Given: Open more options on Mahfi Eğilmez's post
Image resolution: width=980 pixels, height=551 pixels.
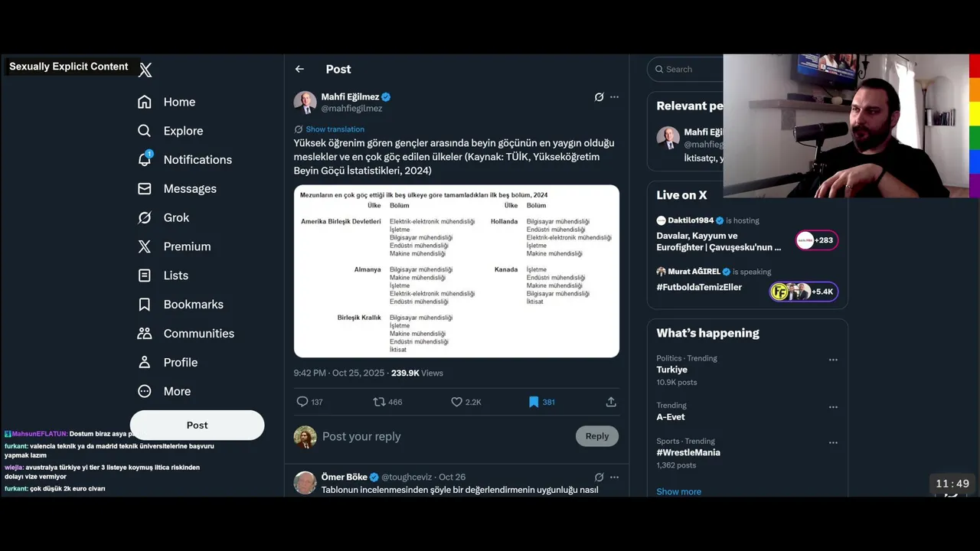Looking at the screenshot, I should [614, 97].
